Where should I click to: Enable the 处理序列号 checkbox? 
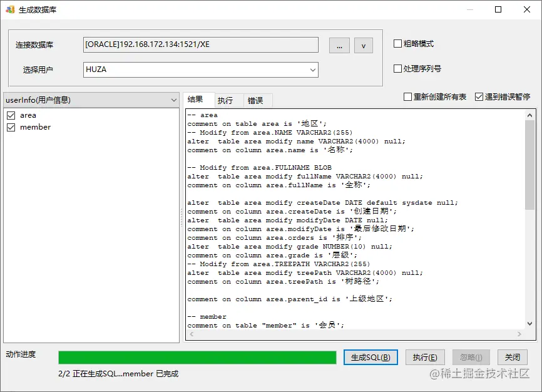pyautogui.click(x=397, y=68)
